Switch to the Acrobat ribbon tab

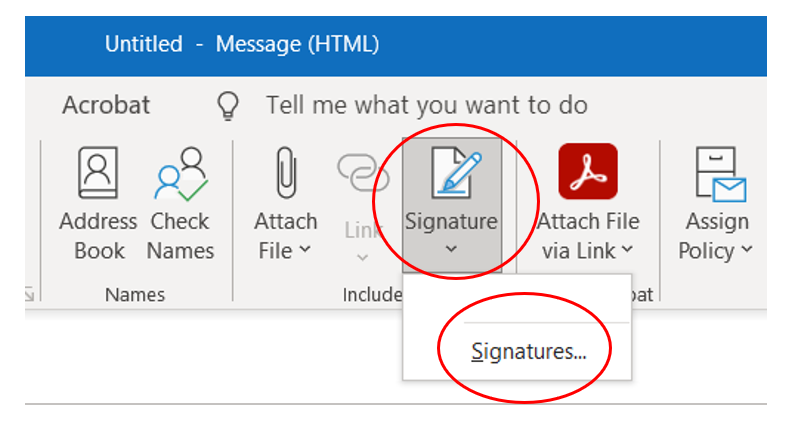tap(106, 105)
